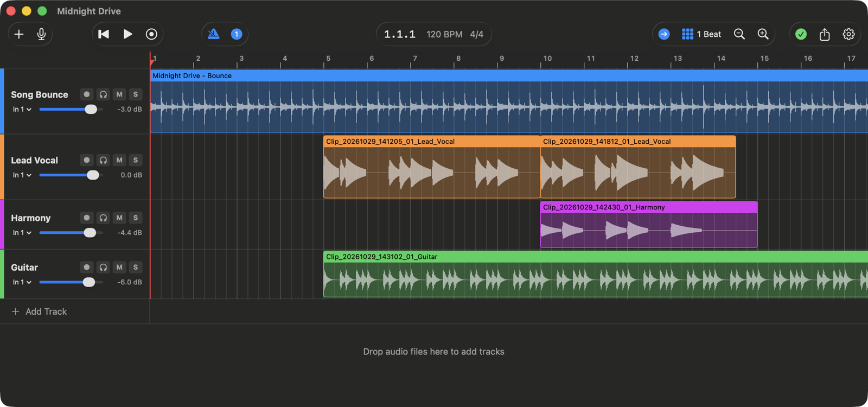Open the Lead Vocal input dropdown

[22, 175]
